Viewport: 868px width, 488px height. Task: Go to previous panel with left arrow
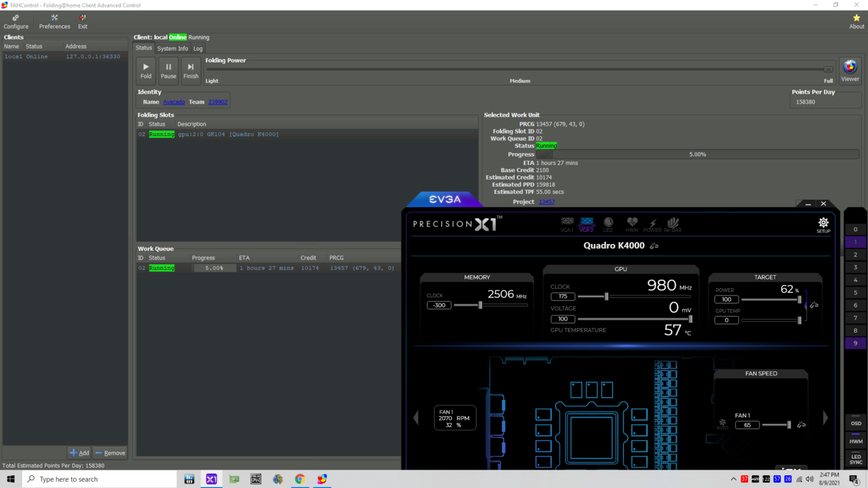[x=416, y=418]
